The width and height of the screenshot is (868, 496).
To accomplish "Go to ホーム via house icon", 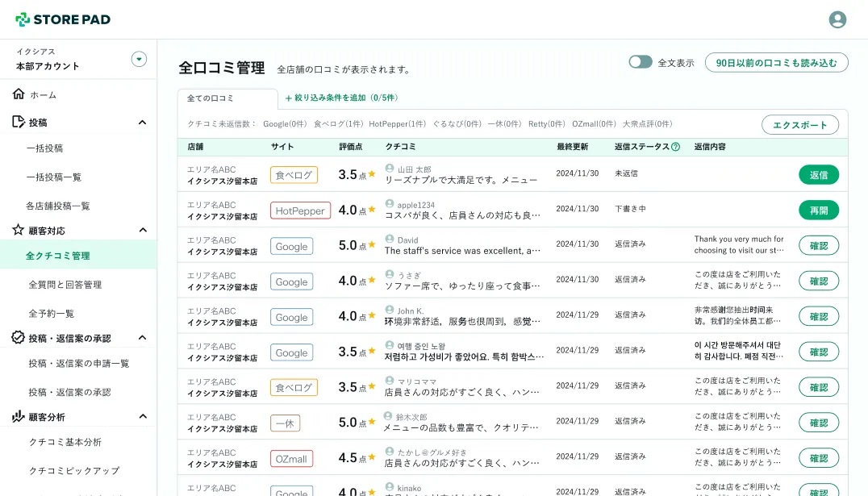I will tap(19, 94).
